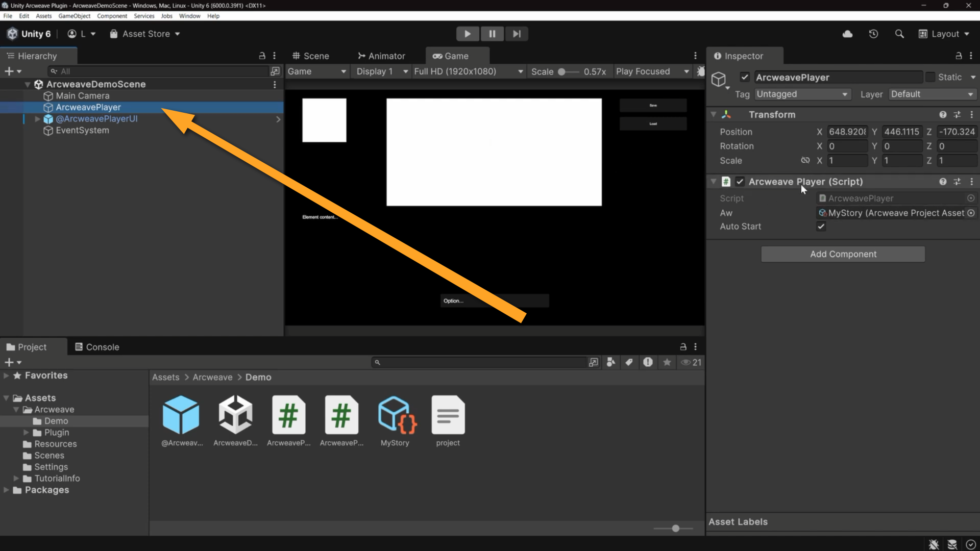Click Search by Type icon in Project
Screen dimensions: 980x551
610,362
